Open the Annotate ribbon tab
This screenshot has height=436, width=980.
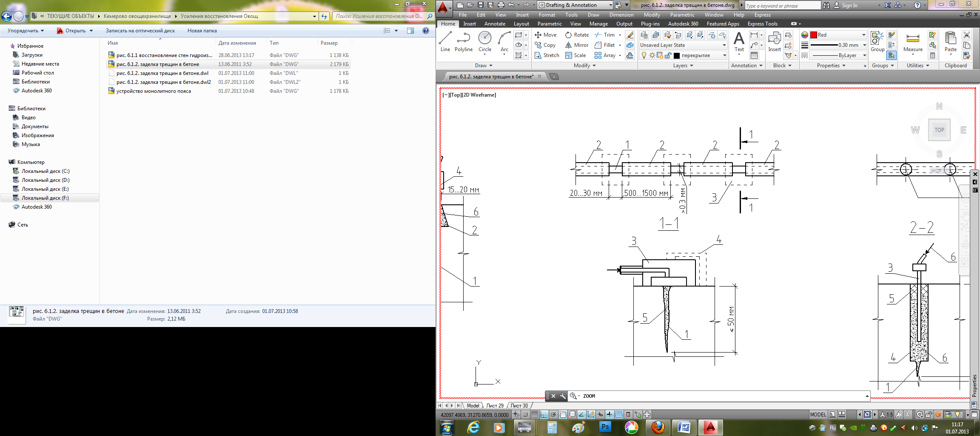(495, 24)
